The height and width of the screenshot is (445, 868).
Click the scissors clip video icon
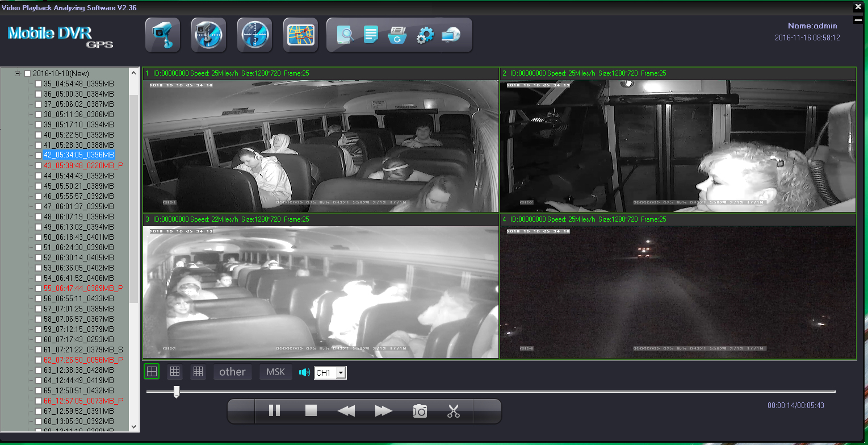pyautogui.click(x=453, y=411)
